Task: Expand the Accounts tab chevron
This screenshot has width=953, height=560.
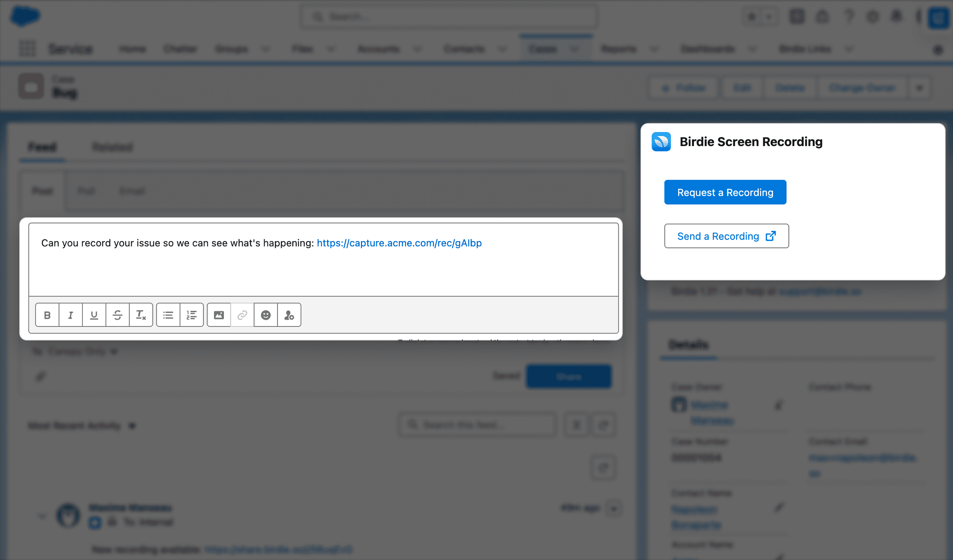Action: point(417,49)
